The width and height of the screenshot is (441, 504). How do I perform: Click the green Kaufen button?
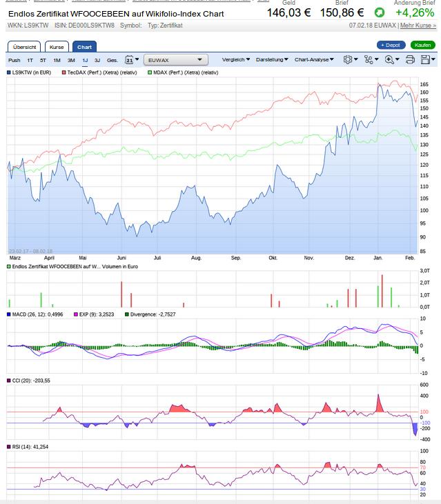tap(422, 45)
